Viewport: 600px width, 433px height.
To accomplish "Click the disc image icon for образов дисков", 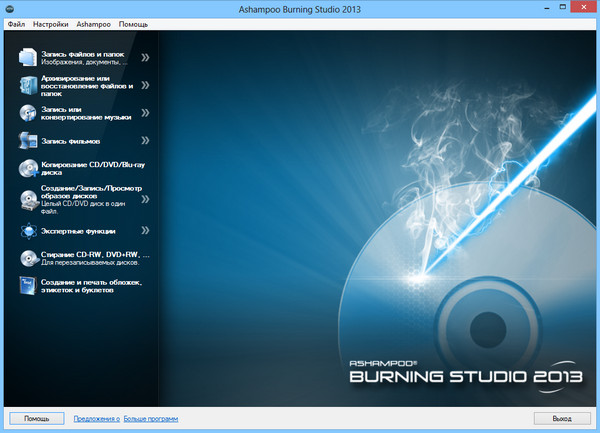I will point(28,199).
